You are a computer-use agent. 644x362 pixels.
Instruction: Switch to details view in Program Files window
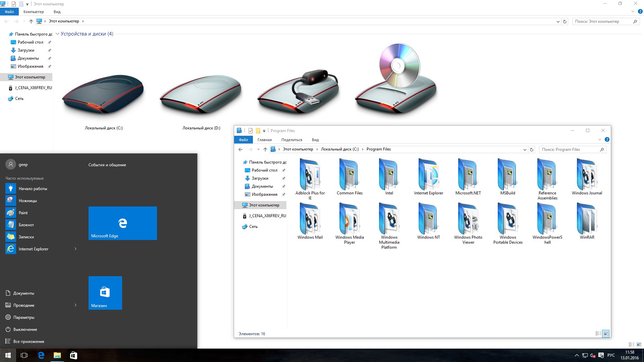598,334
